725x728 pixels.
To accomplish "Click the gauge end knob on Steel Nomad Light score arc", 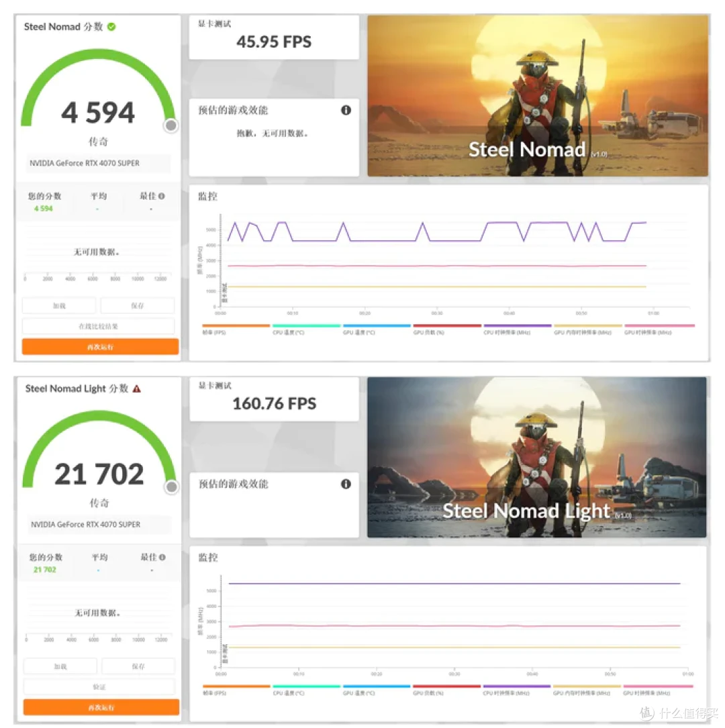I will (172, 486).
